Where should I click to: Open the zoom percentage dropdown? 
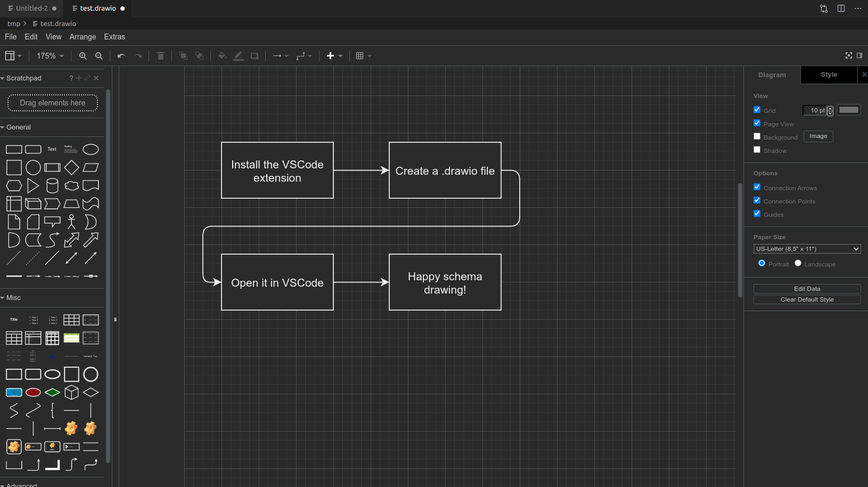coord(50,55)
